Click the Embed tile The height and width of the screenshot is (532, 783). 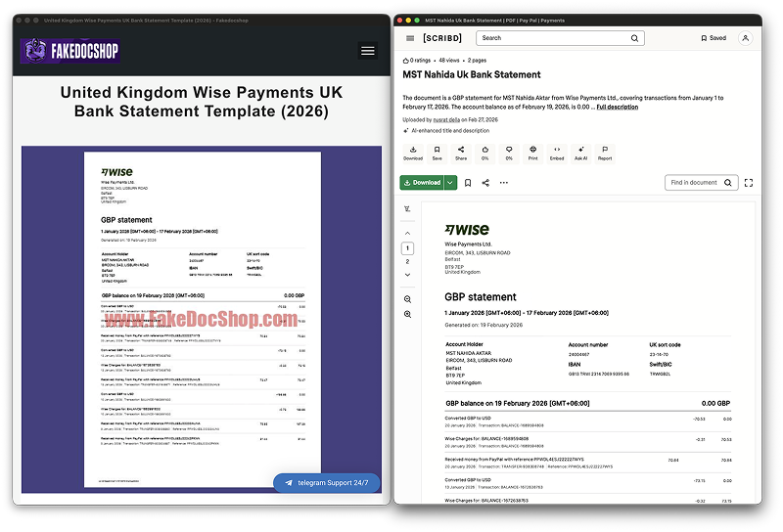(557, 153)
